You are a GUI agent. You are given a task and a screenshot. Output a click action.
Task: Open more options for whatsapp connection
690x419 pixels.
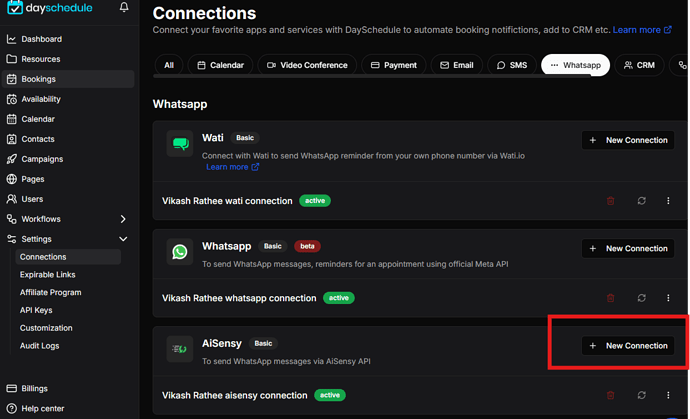668,298
